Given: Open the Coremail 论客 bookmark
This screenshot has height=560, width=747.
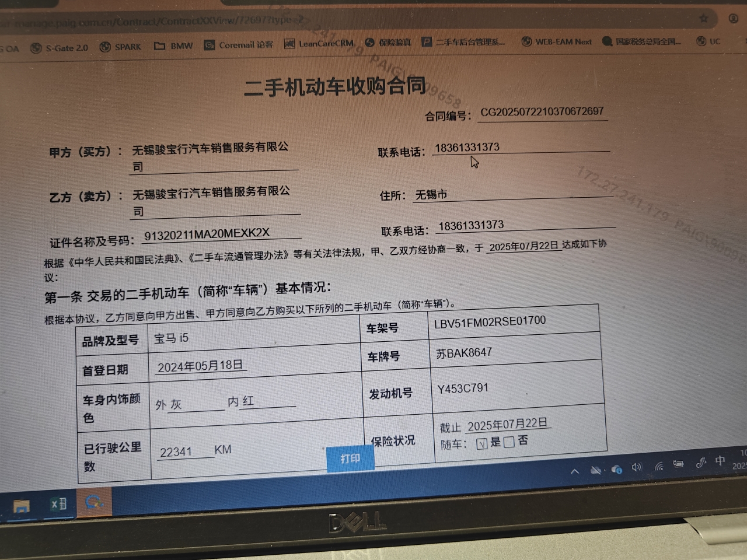Looking at the screenshot, I should pos(239,45).
